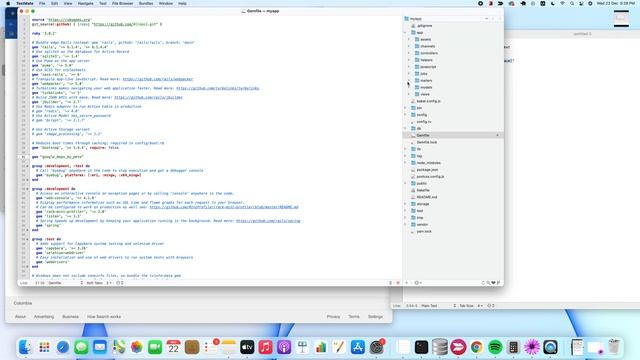Screen dimensions: 640x360
Task: Select postcss.config.js file
Action: [x=430, y=176]
